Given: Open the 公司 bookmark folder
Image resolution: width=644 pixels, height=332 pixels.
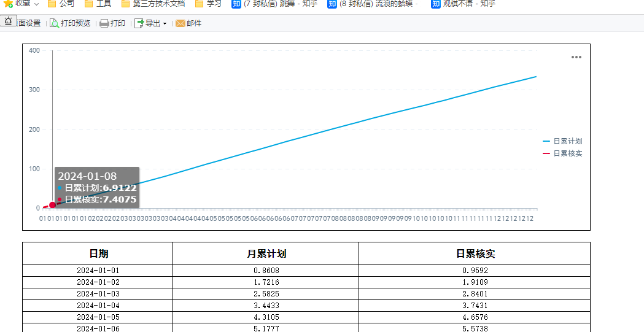Looking at the screenshot, I should point(61,4).
